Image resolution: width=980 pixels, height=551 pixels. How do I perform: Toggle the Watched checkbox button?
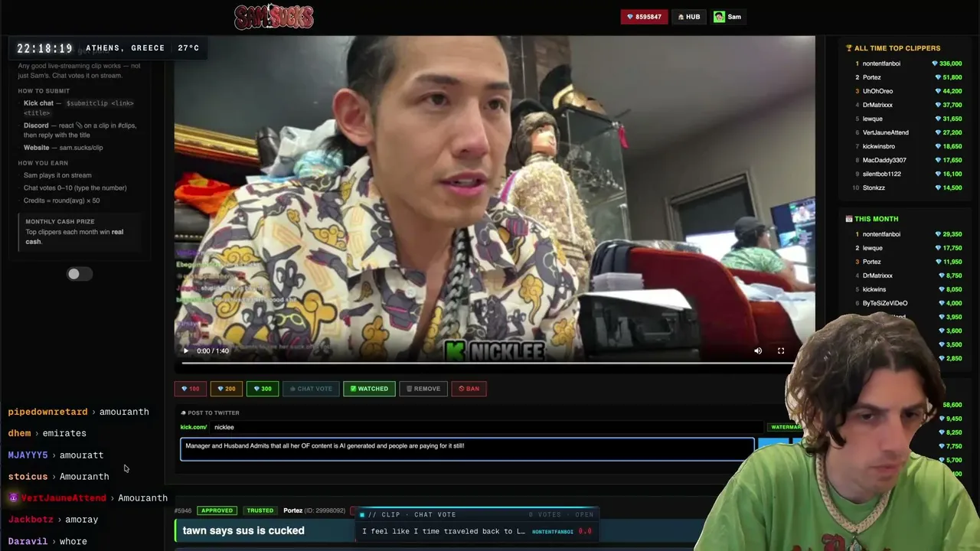pos(369,389)
